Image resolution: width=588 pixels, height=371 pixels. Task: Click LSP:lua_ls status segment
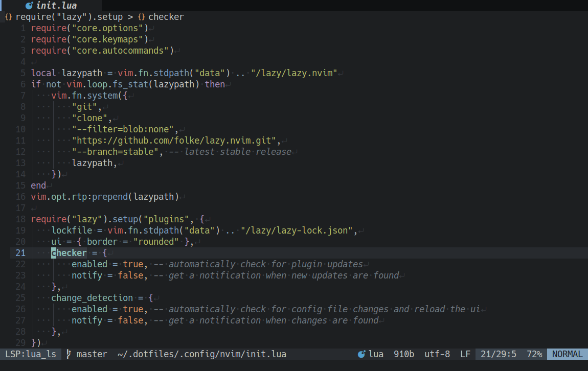(x=31, y=354)
